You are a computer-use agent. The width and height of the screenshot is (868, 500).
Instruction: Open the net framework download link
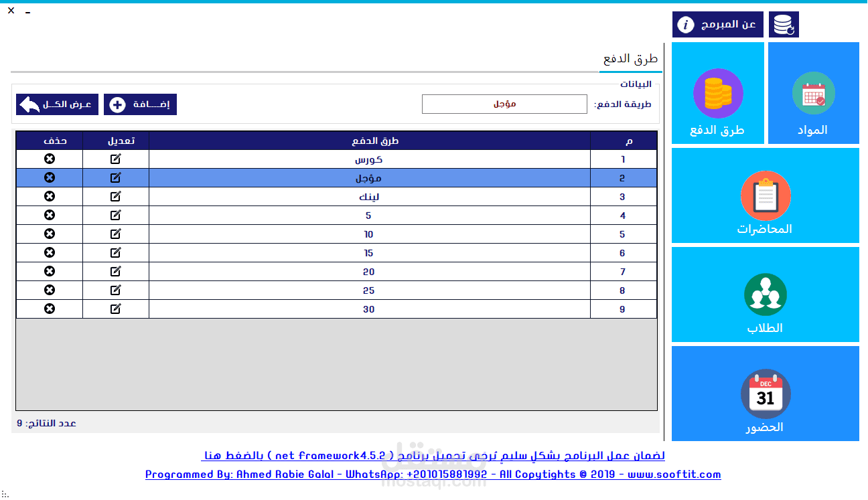point(433,456)
